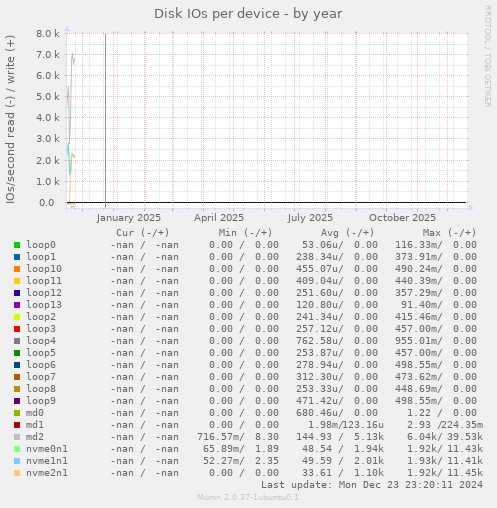Screen dimensions: 497x508
Task: Click the 'md0' legend label
Action: [x=35, y=413]
